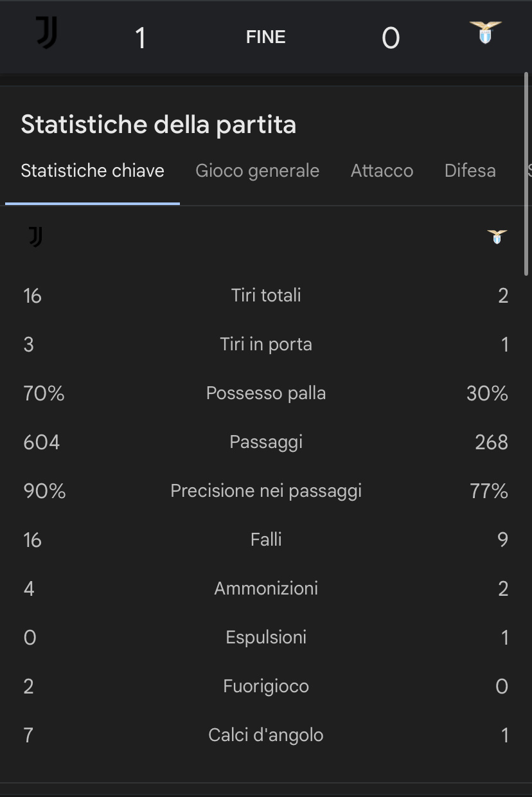Click the small Lazio crest above the stats
This screenshot has width=532, height=797.
tap(497, 237)
